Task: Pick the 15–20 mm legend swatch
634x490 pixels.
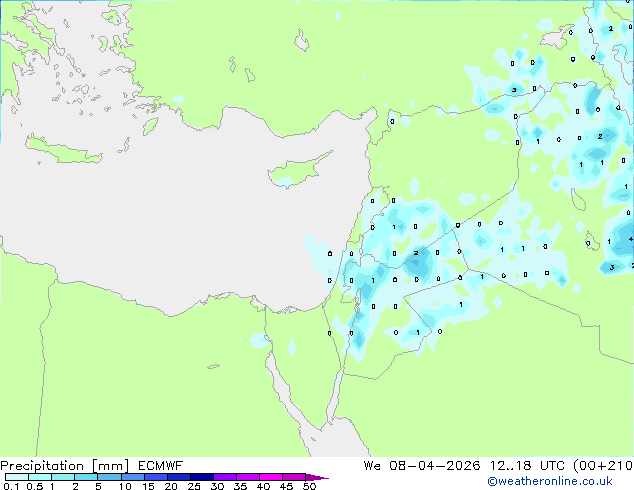Action: [x=156, y=477]
